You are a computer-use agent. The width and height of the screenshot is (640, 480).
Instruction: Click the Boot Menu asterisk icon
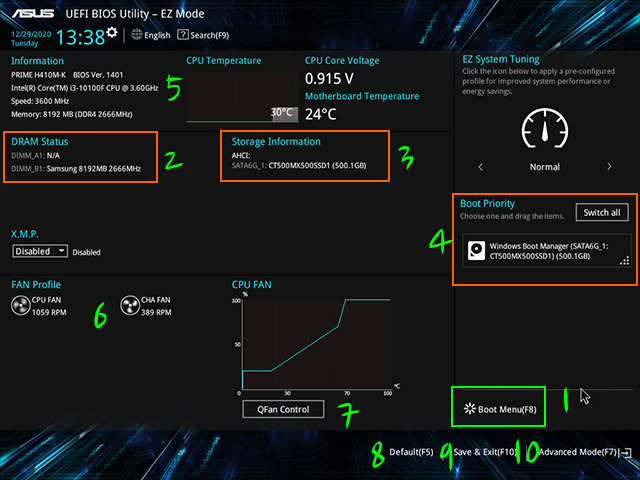[x=470, y=409]
